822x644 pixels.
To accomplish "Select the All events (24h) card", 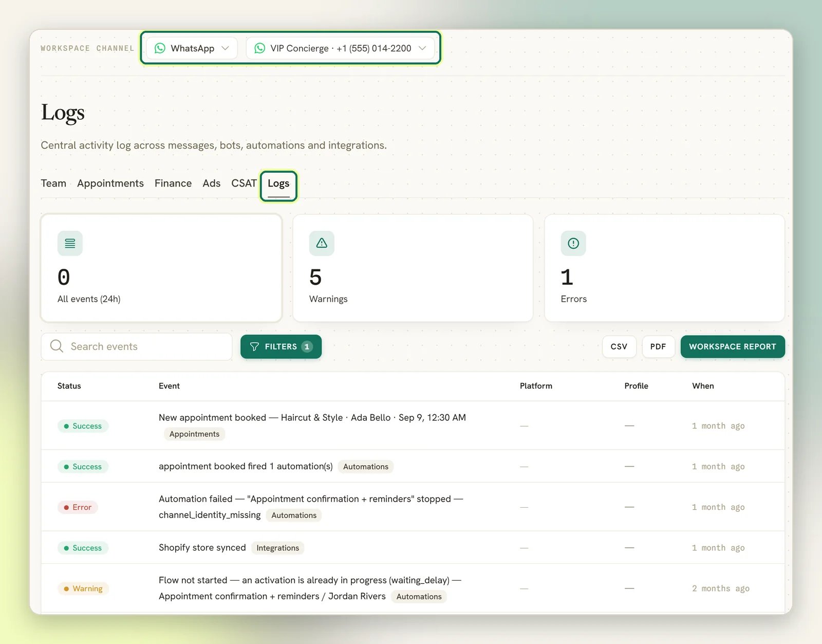I will tap(161, 268).
